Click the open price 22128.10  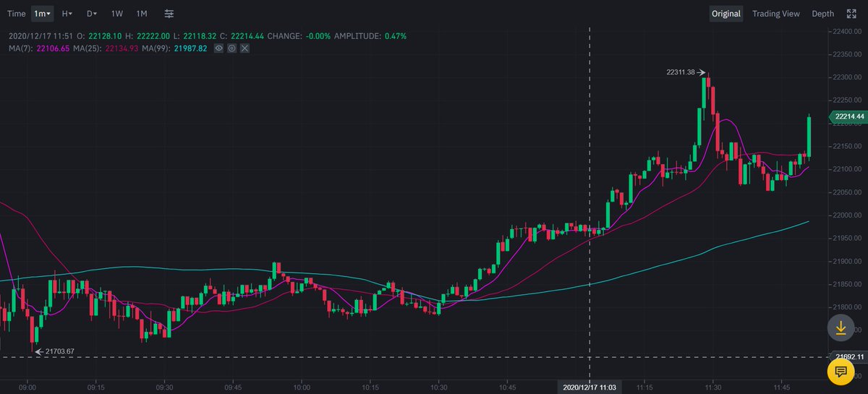click(x=105, y=35)
